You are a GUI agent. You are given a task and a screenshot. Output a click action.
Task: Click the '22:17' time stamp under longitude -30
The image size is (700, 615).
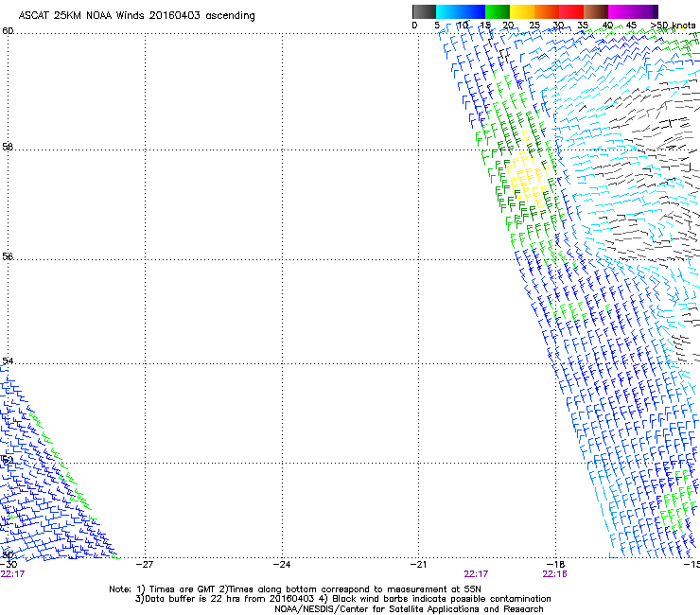12,574
